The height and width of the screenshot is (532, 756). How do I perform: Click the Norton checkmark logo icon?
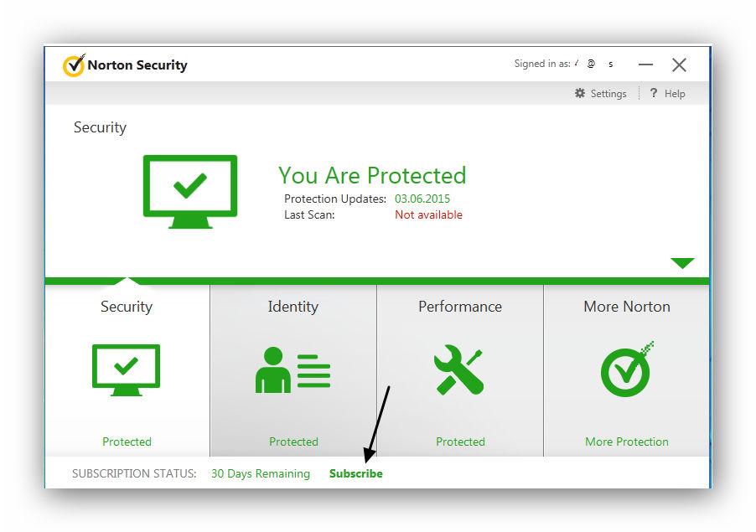coord(74,65)
